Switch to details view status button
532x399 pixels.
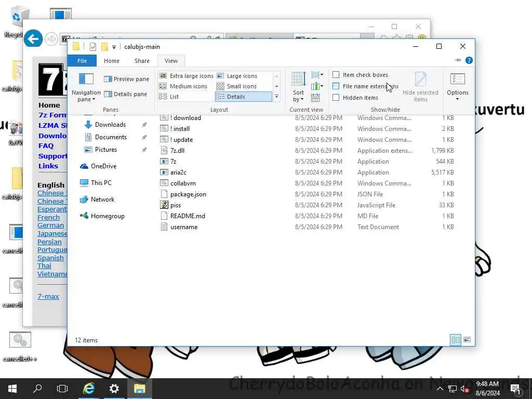pos(456,340)
